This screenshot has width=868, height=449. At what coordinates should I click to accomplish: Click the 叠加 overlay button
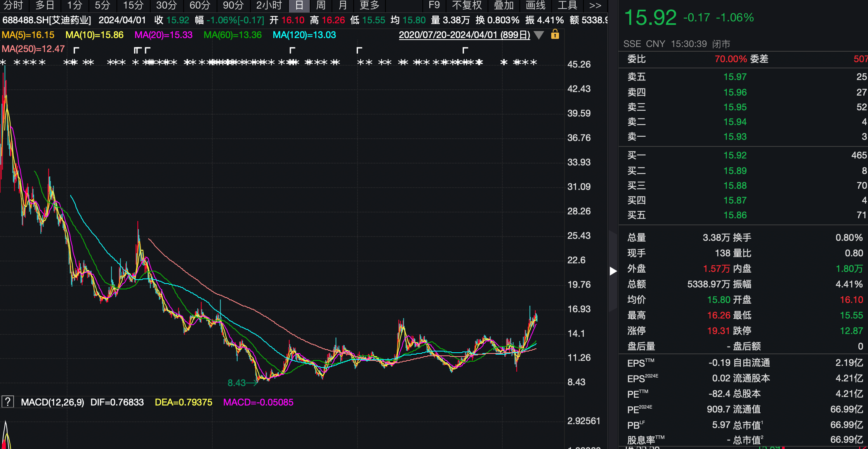click(504, 5)
